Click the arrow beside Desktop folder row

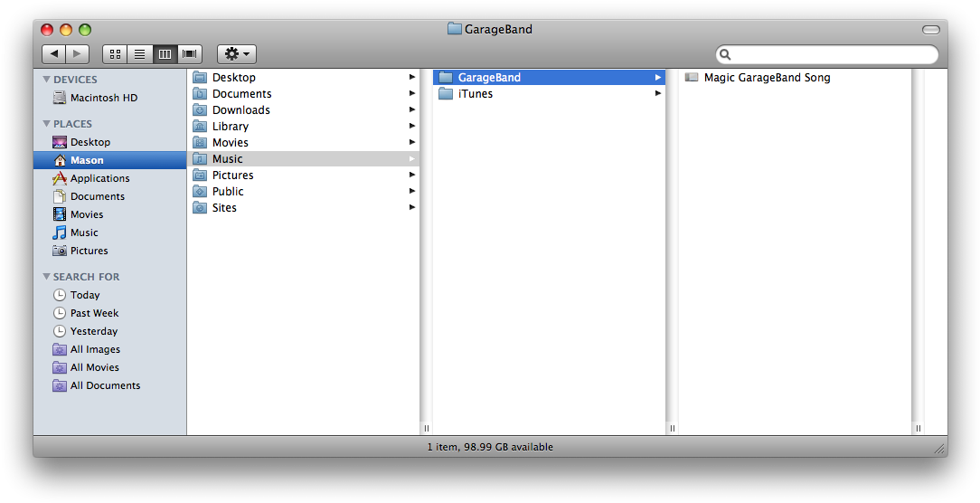[412, 77]
